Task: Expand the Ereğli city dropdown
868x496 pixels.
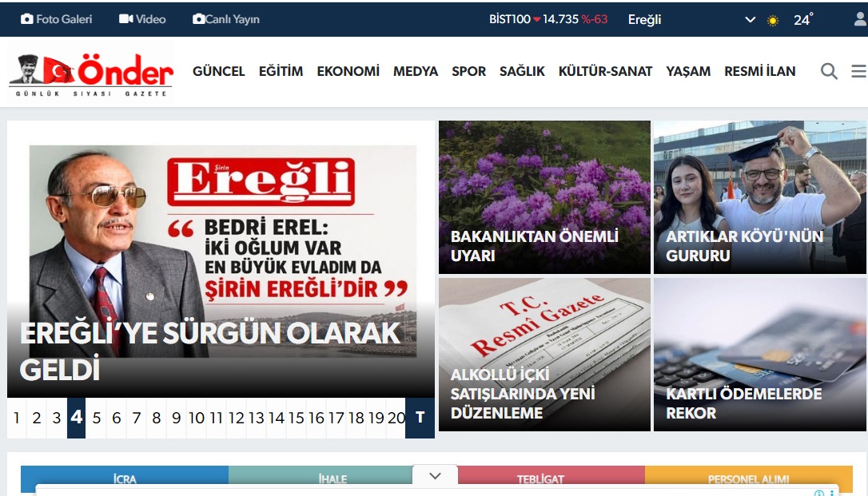Action: pos(691,19)
